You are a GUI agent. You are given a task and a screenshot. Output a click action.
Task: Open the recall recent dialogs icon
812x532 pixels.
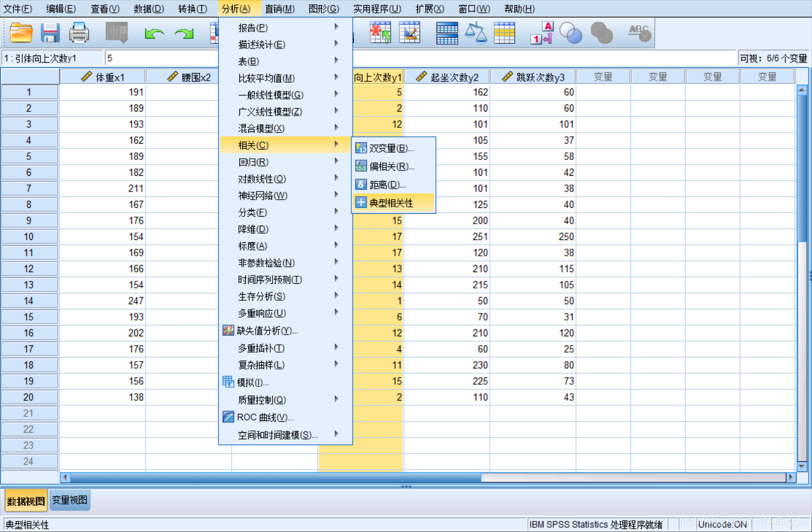(117, 33)
